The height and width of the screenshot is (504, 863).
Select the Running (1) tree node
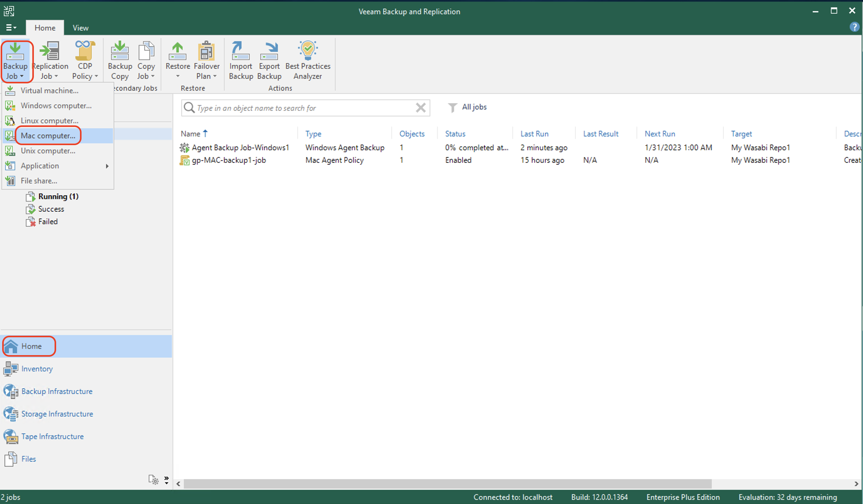[x=58, y=197]
